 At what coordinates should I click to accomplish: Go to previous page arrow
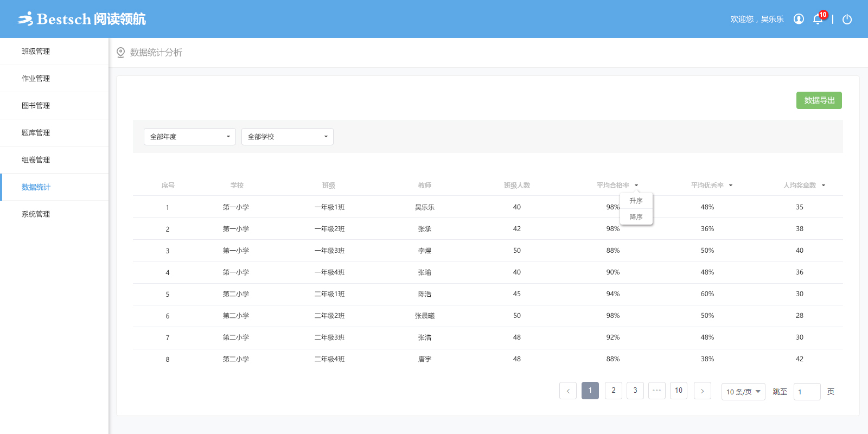coord(568,391)
